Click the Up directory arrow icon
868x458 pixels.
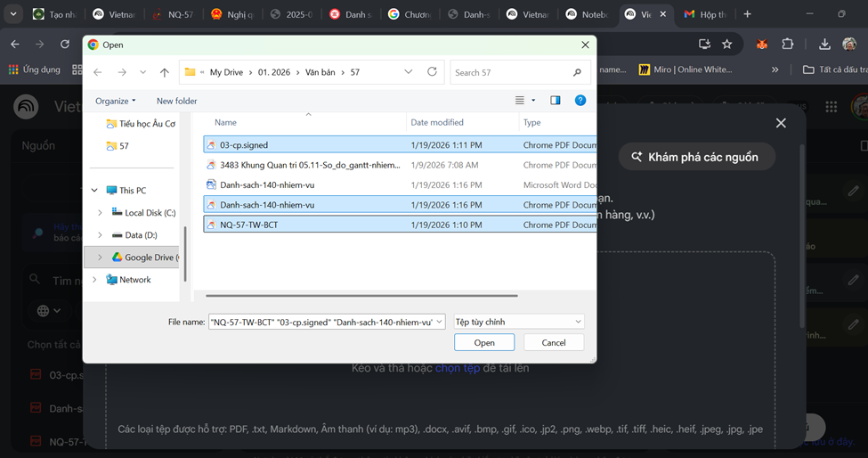tap(165, 73)
